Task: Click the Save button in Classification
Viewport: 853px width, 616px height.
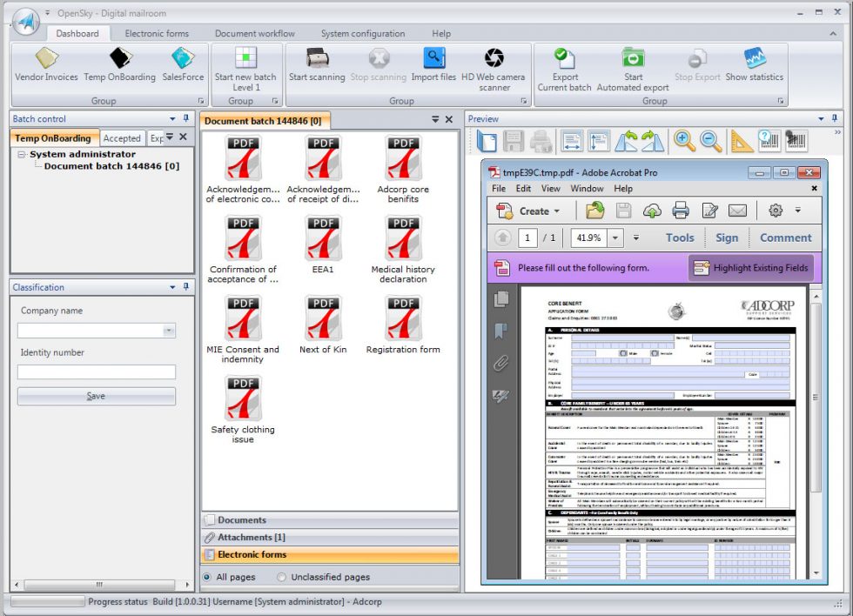Action: (96, 396)
